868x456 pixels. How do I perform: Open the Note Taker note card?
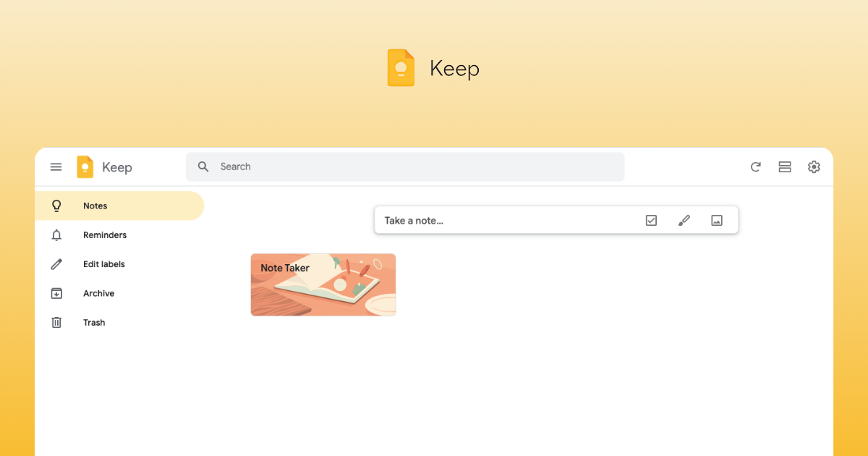tap(323, 284)
